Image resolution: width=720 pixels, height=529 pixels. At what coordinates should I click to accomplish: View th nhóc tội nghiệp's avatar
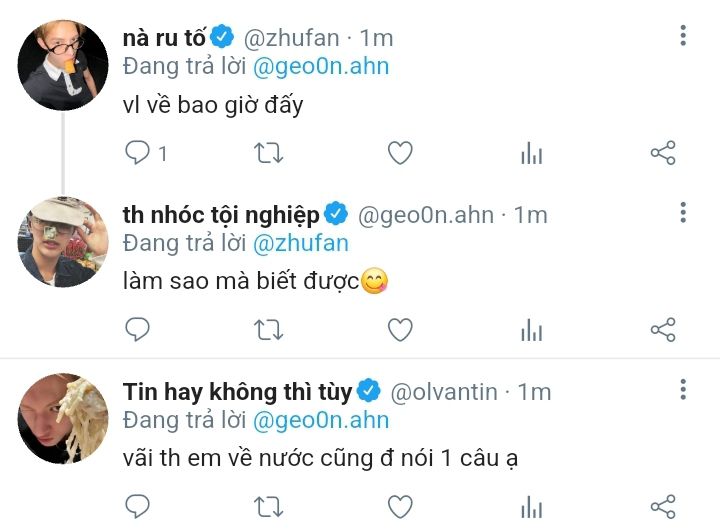click(x=63, y=241)
